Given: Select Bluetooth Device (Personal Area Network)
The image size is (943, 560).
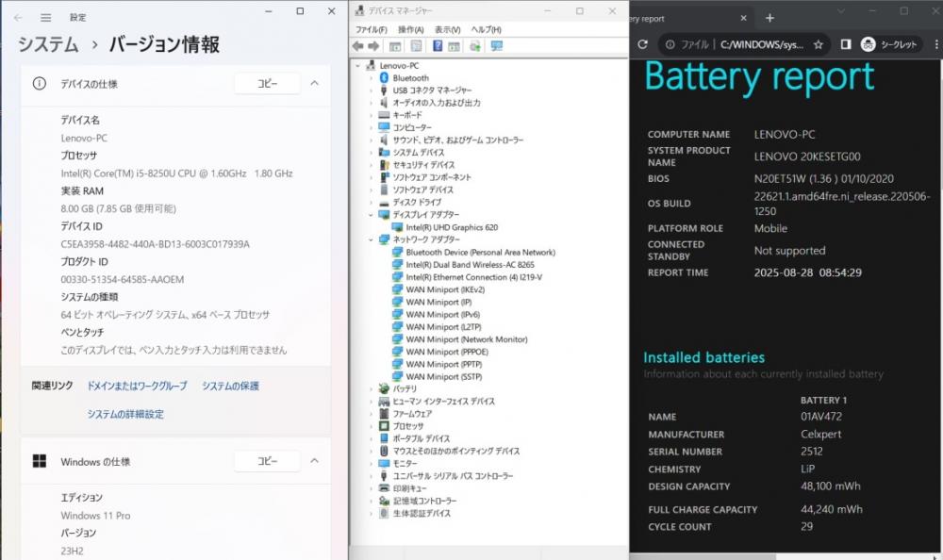Looking at the screenshot, I should [481, 252].
